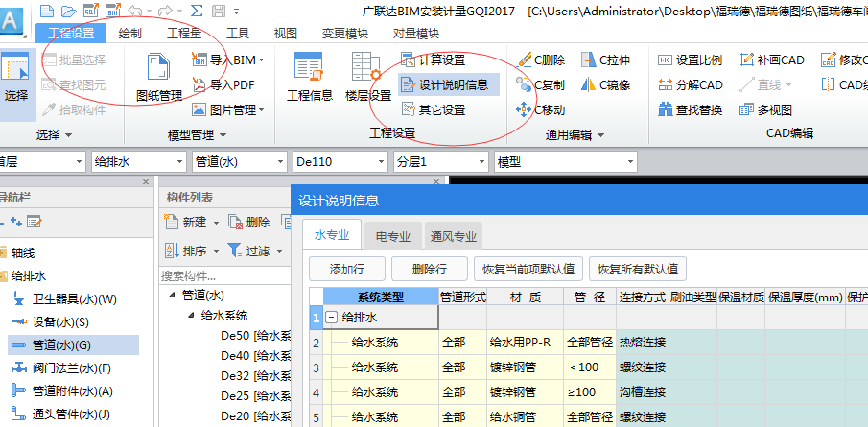
Task: Open 图纸管理 drawing management
Action: (159, 78)
